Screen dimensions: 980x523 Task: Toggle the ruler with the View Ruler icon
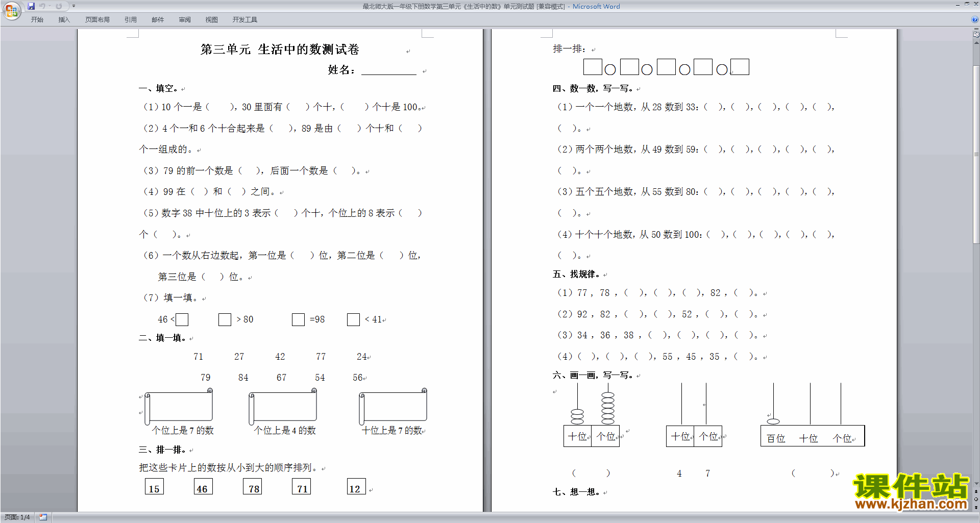point(976,35)
